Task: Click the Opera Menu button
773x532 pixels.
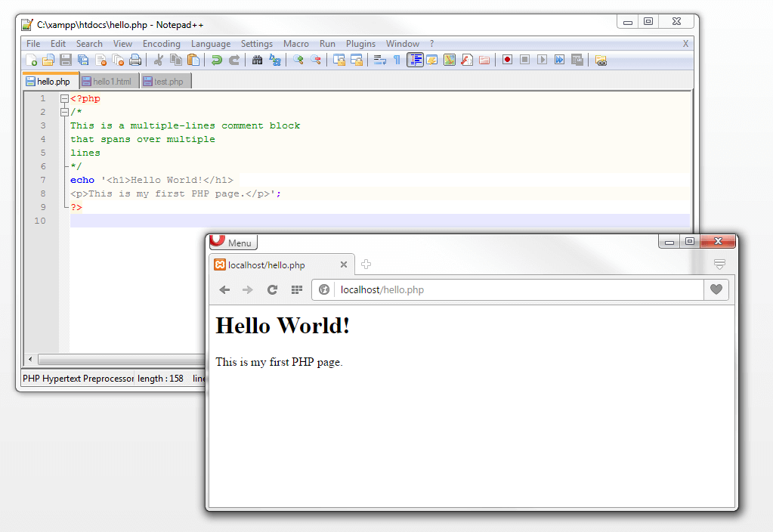Action: coord(233,243)
